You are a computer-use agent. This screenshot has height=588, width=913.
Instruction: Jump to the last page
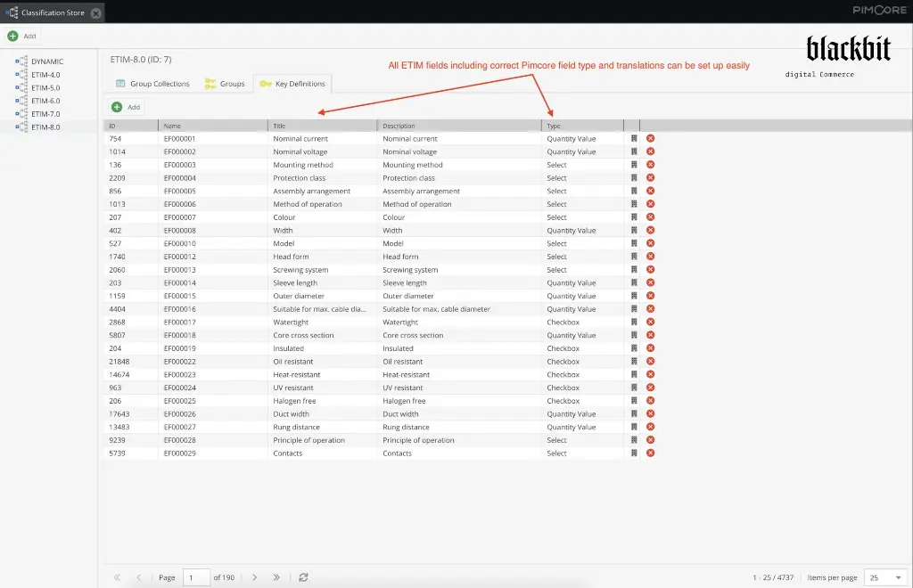[276, 577]
